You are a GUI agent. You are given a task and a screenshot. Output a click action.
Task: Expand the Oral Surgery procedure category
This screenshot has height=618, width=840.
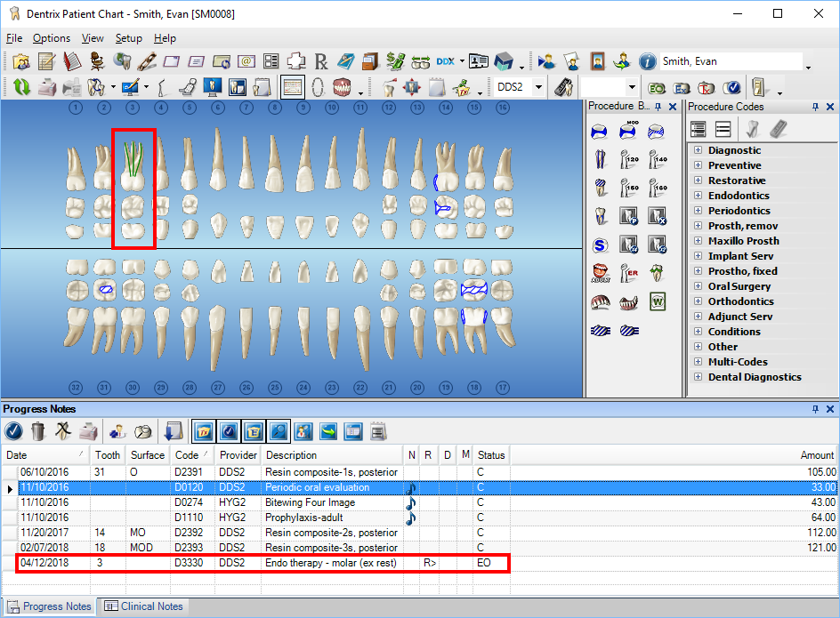pos(699,286)
